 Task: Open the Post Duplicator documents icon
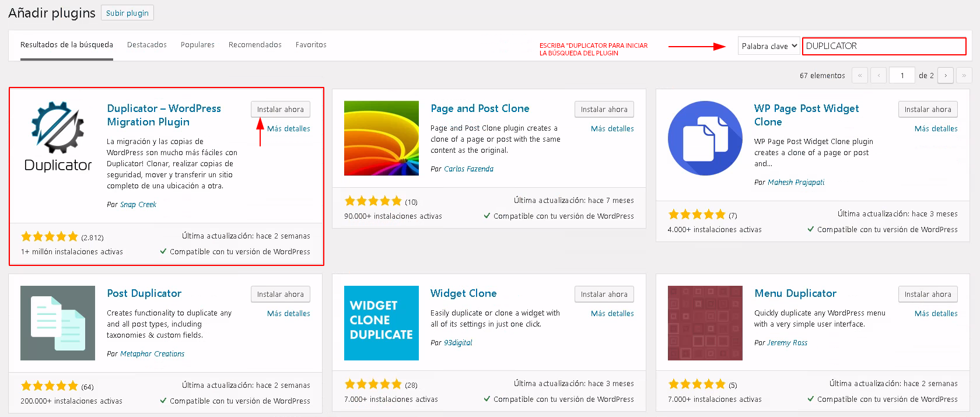58,323
